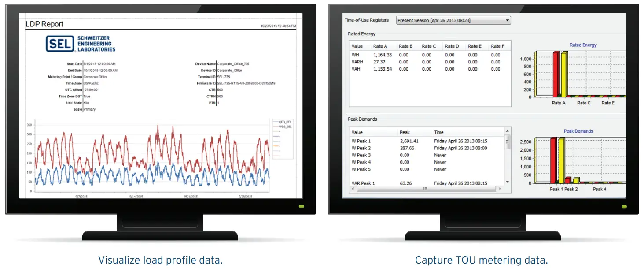644x272 pixels.
Task: Click the dropdown arrow on the Present Season selector
Action: point(507,20)
